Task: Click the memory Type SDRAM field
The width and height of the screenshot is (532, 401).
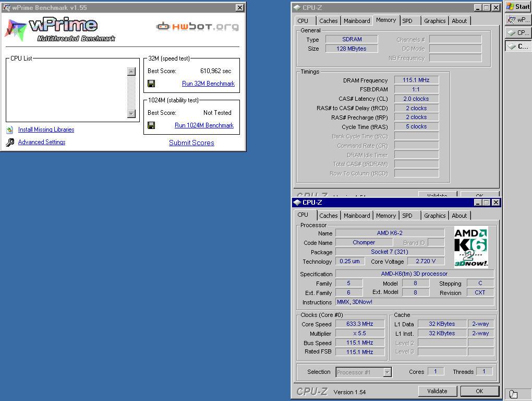Action: coord(352,39)
